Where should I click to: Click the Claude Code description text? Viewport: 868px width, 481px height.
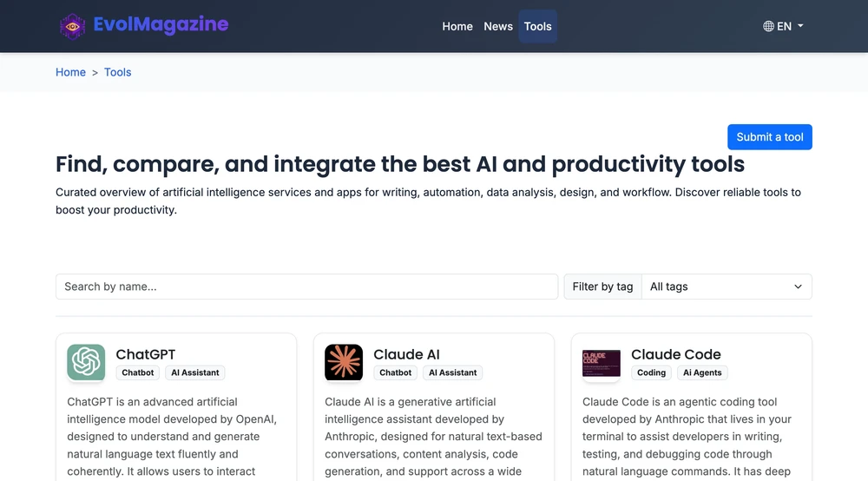pyautogui.click(x=687, y=437)
